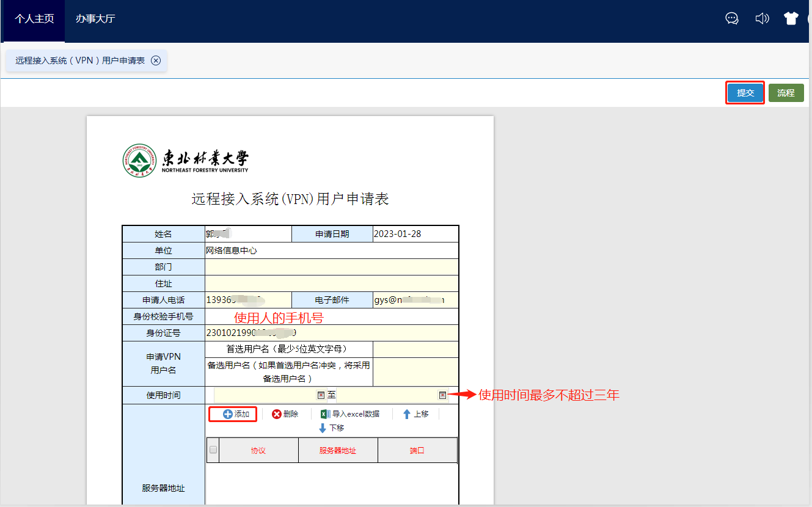
Task: Click the 部门 input field
Action: click(x=331, y=267)
